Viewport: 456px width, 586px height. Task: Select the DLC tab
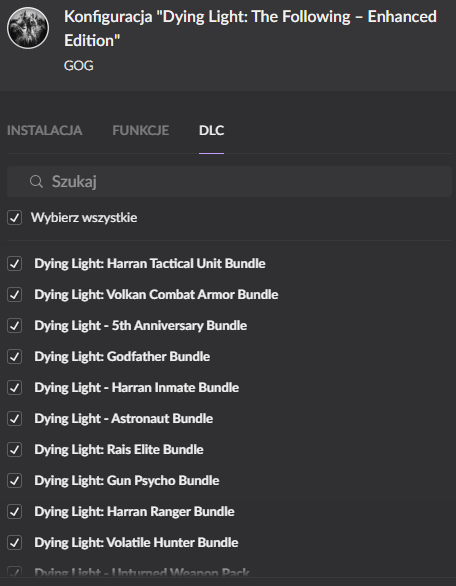point(212,130)
